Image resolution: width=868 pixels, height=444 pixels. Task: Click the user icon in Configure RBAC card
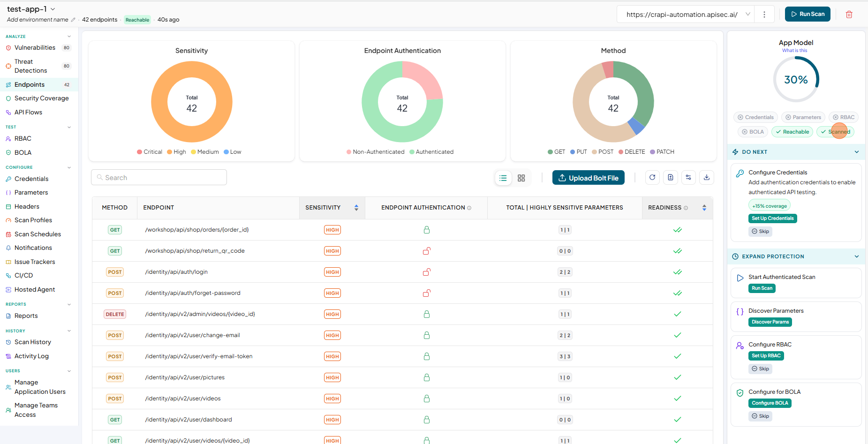(740, 346)
